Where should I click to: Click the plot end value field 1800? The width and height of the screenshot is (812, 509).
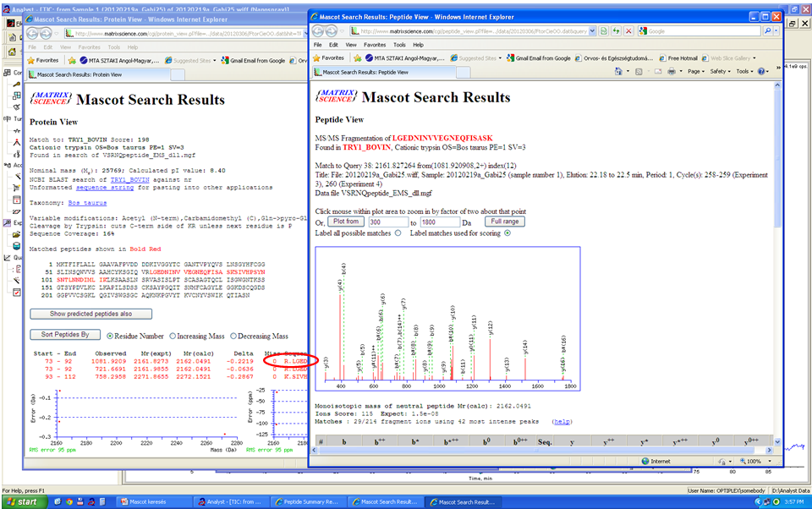440,222
